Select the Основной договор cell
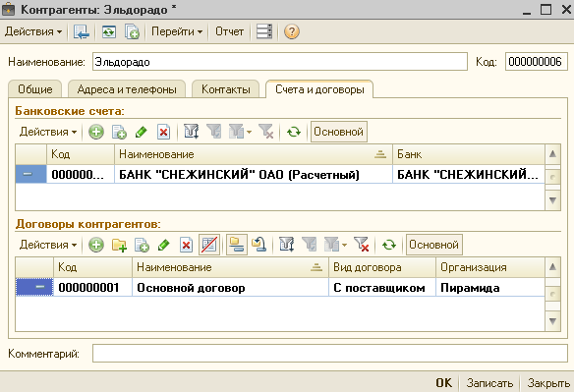 pos(230,288)
